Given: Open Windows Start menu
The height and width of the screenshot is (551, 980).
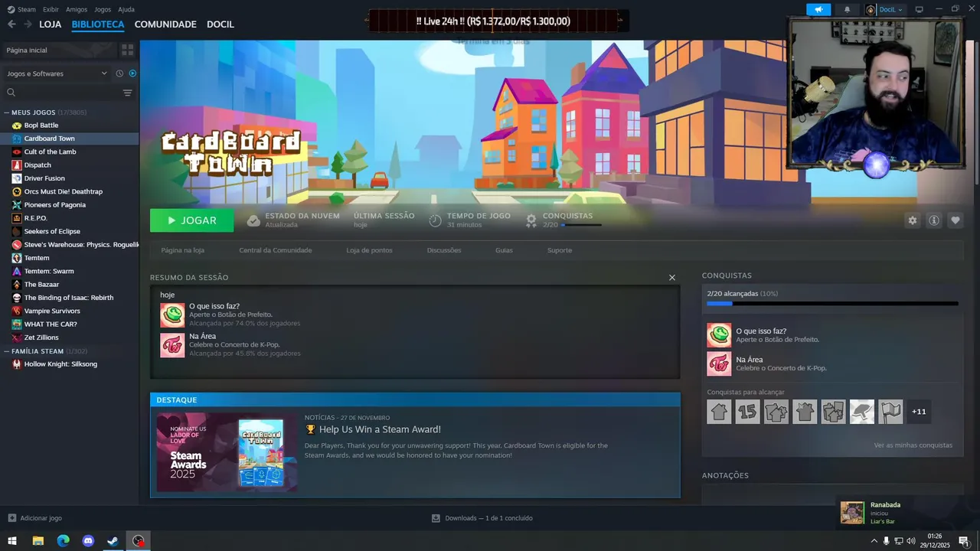Looking at the screenshot, I should pyautogui.click(x=12, y=541).
